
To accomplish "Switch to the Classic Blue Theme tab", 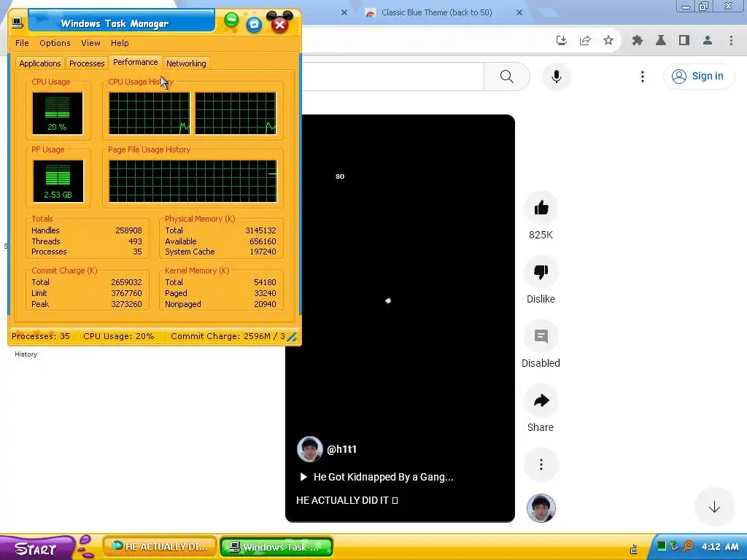I will (436, 12).
